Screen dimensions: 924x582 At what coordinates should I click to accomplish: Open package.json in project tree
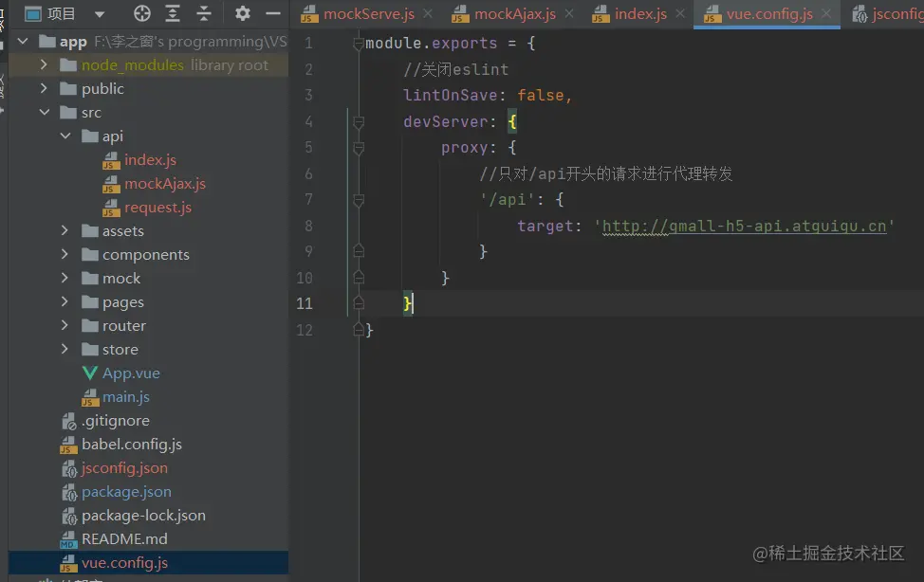coord(126,491)
